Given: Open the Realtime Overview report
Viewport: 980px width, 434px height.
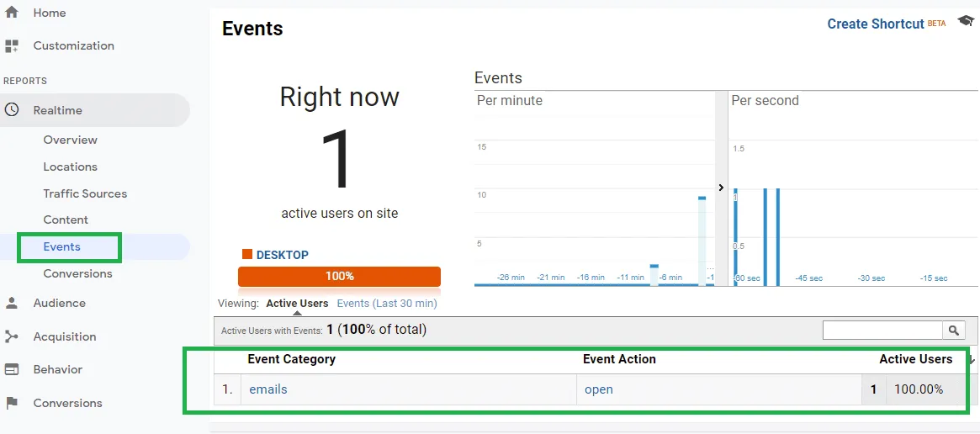Looking at the screenshot, I should tap(70, 140).
